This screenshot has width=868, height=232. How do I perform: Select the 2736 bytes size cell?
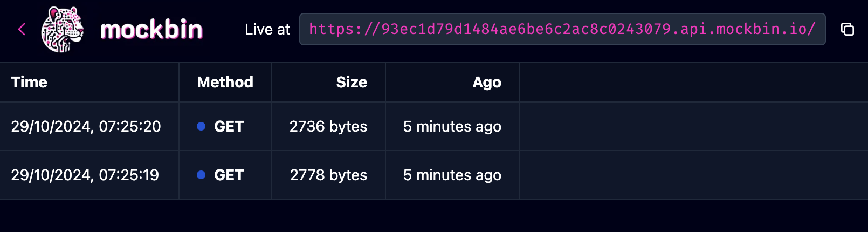(328, 126)
